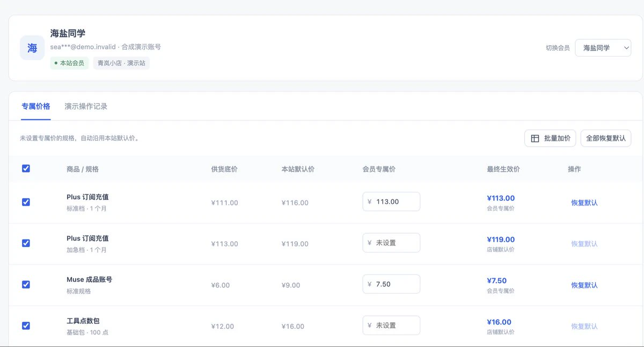Click the hint text starting with 未设置专属价的规格

click(x=80, y=138)
